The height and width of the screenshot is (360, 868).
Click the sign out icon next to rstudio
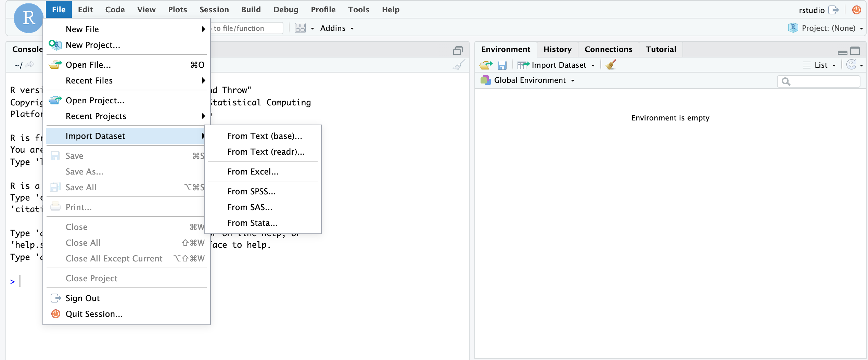pos(833,10)
